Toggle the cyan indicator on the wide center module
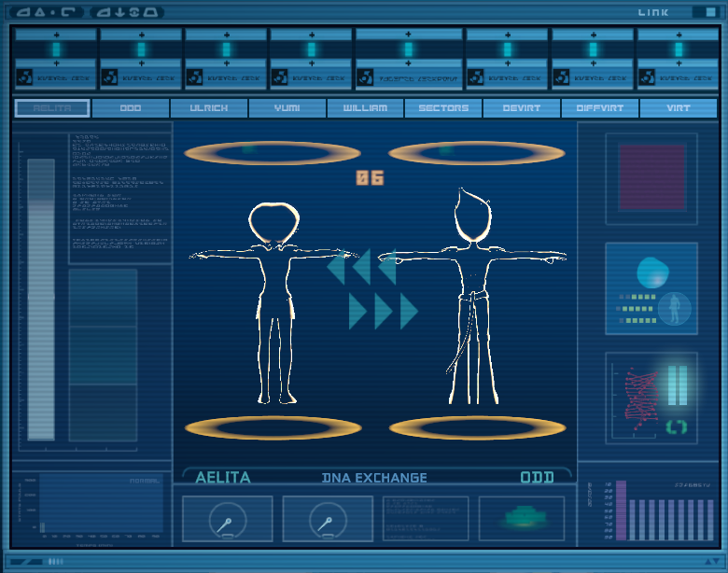This screenshot has height=573, width=728. [x=408, y=49]
